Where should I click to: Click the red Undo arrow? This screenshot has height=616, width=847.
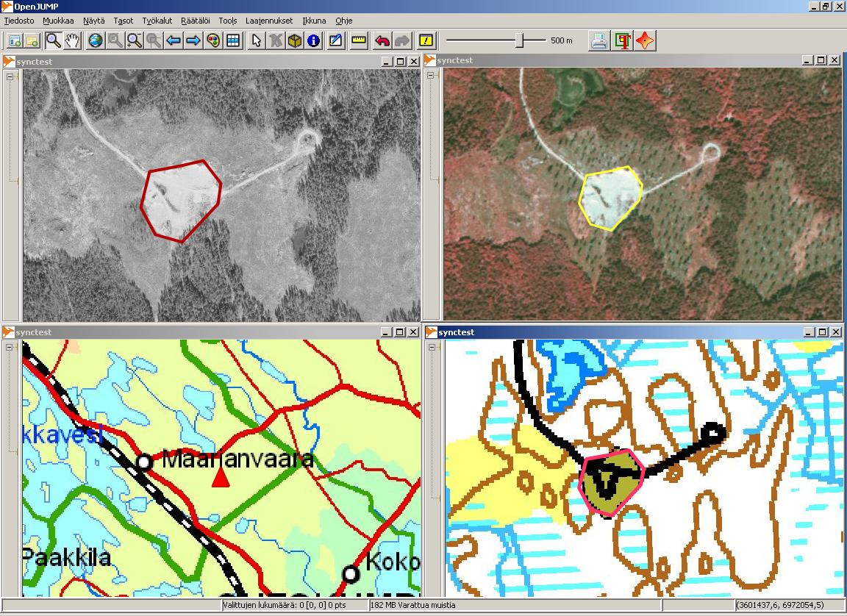[x=382, y=40]
